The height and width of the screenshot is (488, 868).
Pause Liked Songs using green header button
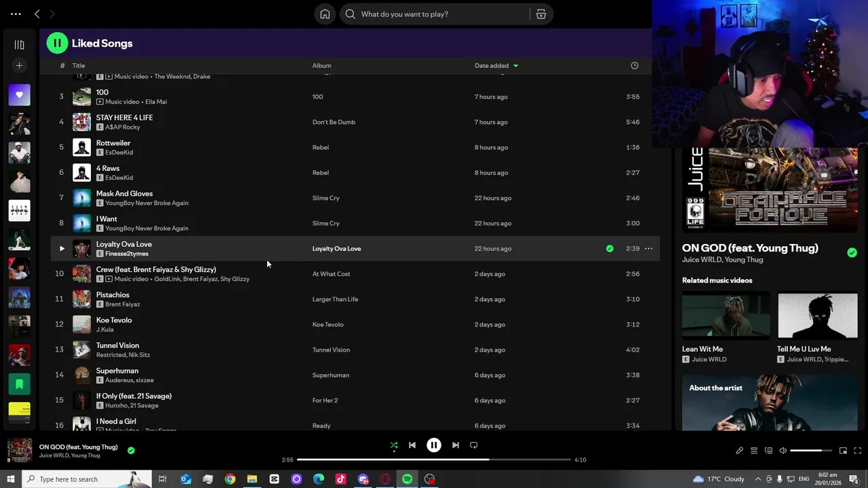pyautogui.click(x=57, y=43)
